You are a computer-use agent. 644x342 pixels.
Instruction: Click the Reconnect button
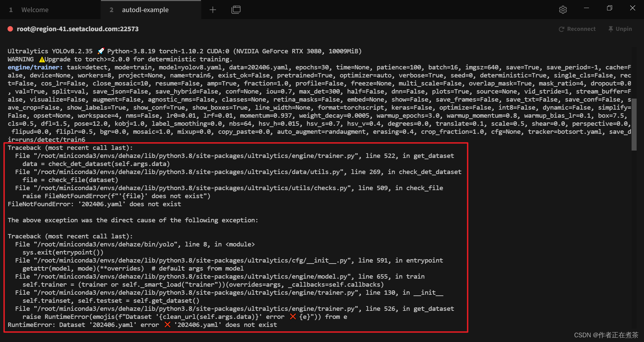pyautogui.click(x=577, y=29)
